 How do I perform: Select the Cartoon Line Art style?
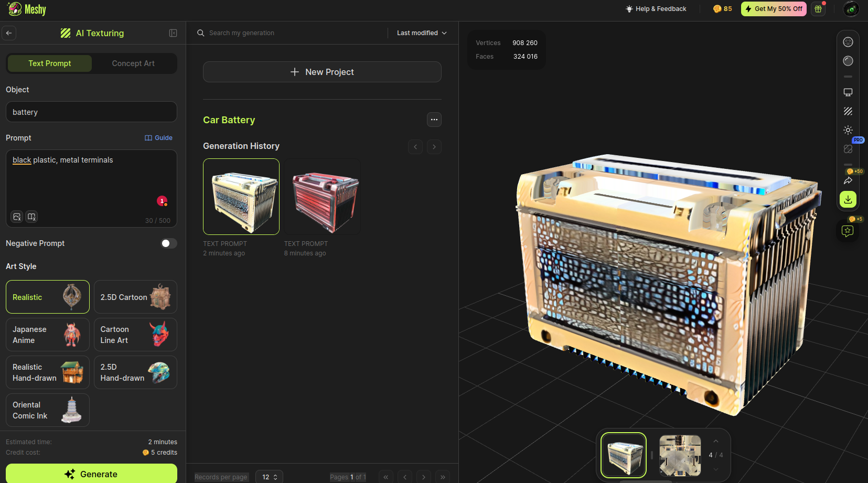(x=135, y=335)
